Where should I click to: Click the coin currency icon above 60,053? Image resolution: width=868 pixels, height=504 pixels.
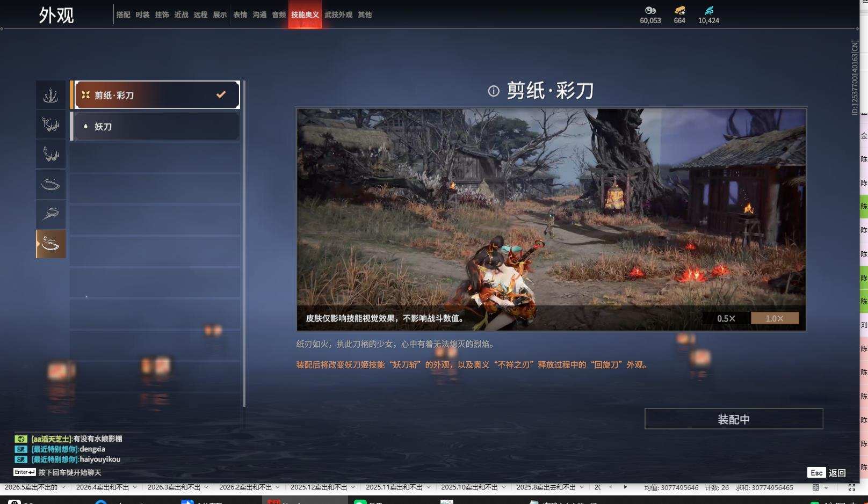(650, 10)
